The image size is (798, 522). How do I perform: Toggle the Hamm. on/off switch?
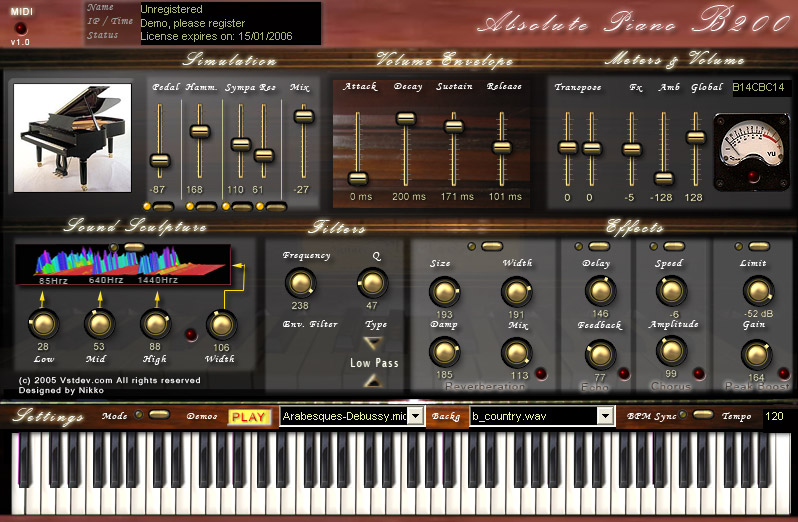tap(206, 207)
